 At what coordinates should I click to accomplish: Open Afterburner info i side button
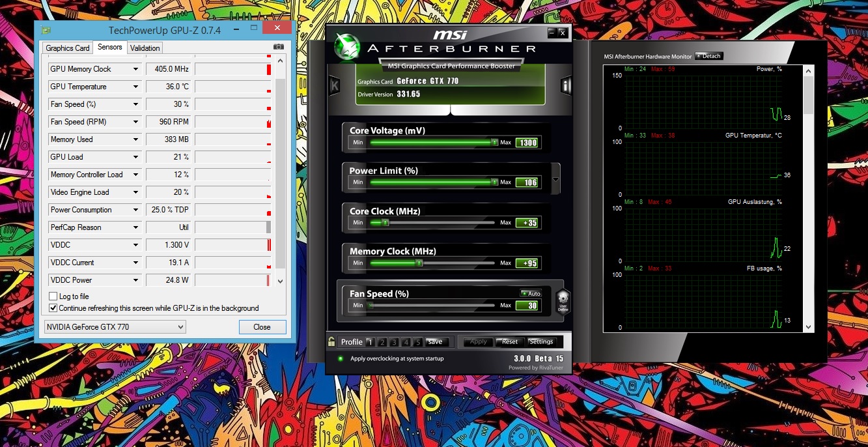[x=567, y=85]
